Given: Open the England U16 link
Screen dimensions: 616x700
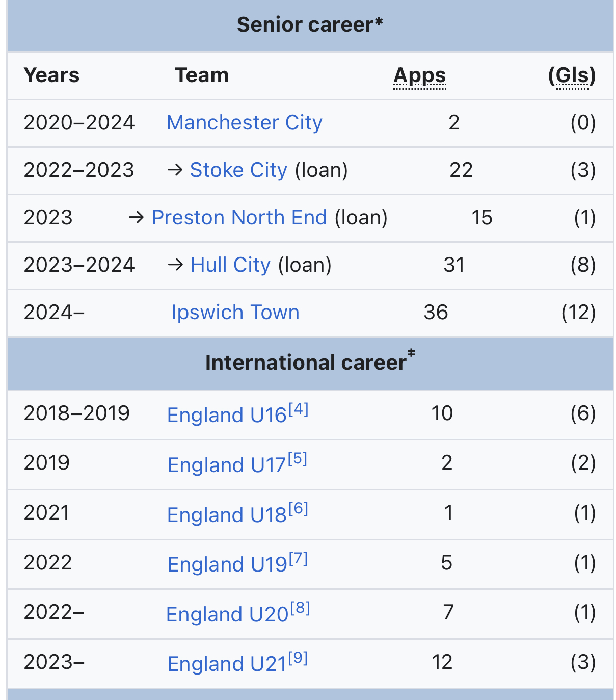Looking at the screenshot, I should click(227, 415).
